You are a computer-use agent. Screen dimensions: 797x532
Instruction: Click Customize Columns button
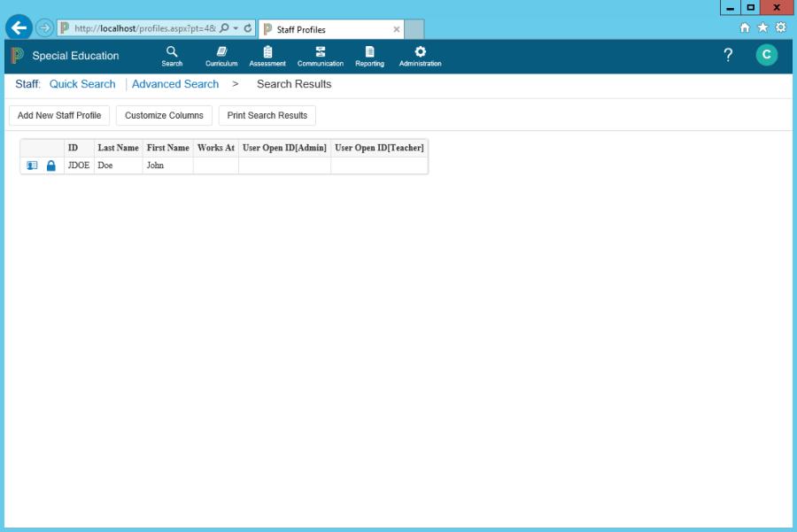coord(164,116)
